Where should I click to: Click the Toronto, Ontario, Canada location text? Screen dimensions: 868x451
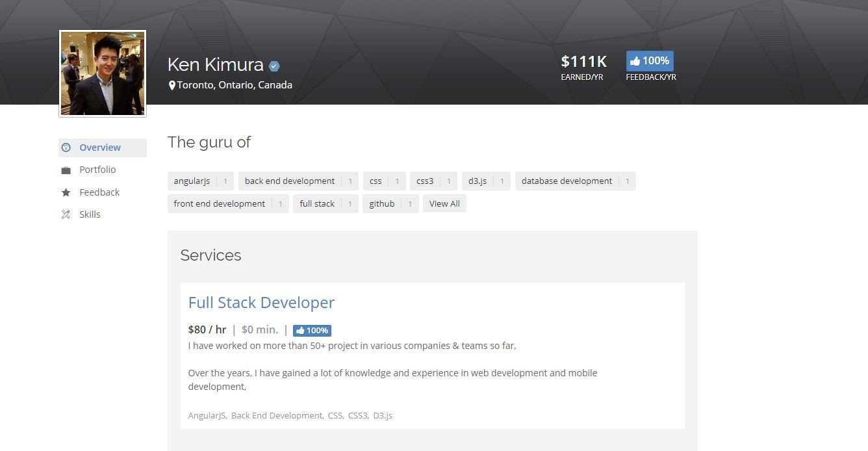coord(235,85)
